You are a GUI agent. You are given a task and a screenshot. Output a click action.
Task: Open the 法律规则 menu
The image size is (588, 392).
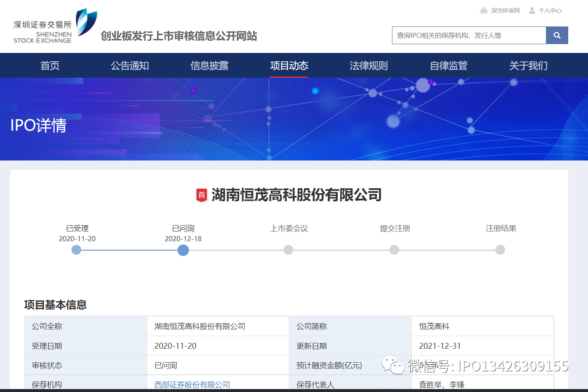point(369,66)
